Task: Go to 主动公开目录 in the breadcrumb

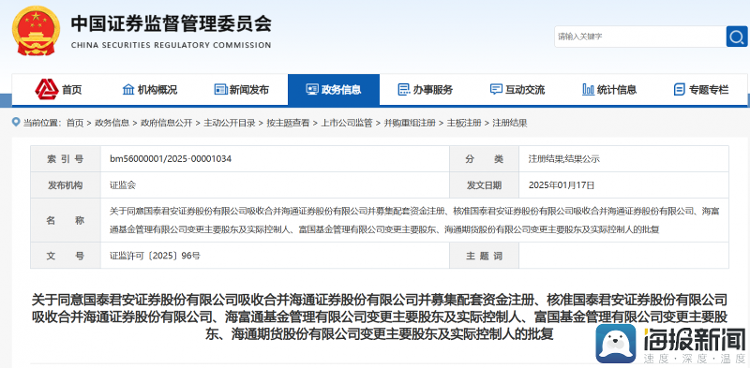Action: click(229, 123)
